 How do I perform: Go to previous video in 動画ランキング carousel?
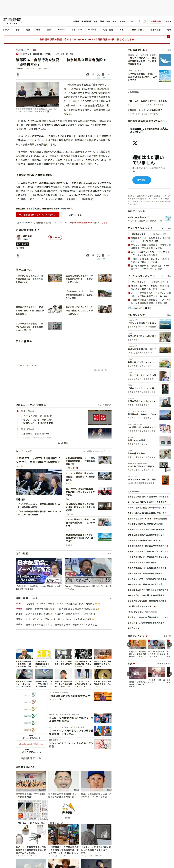coord(129,645)
